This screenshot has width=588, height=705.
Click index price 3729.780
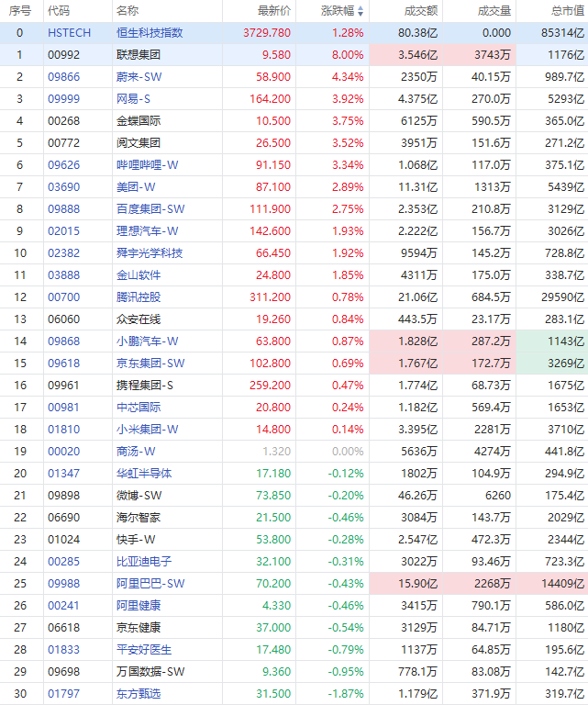coord(267,33)
